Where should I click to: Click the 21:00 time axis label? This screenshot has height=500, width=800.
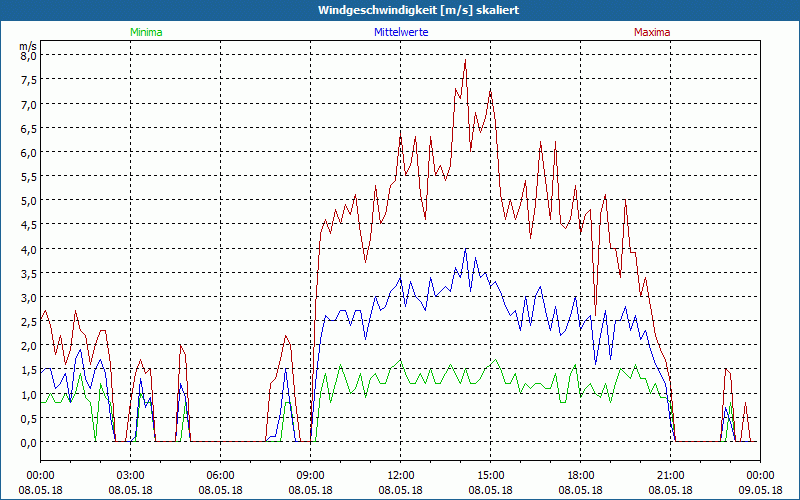point(670,476)
